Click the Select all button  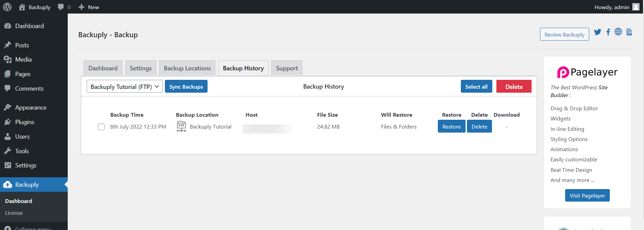pos(476,87)
